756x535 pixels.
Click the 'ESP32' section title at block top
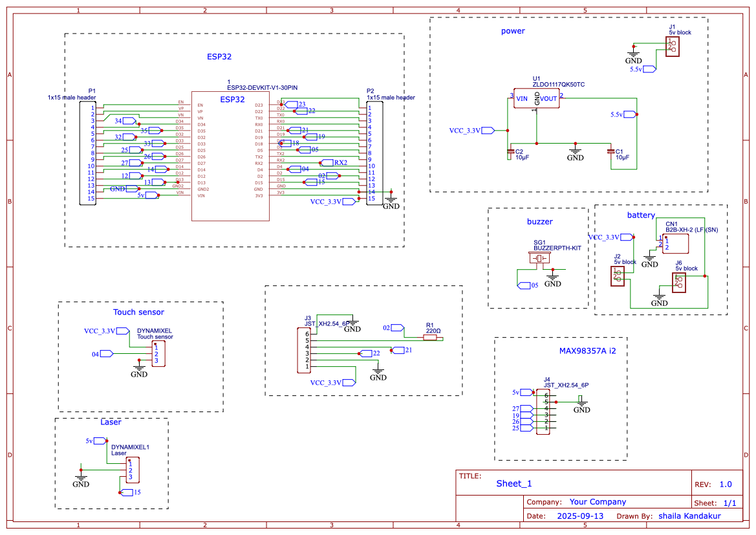(219, 57)
